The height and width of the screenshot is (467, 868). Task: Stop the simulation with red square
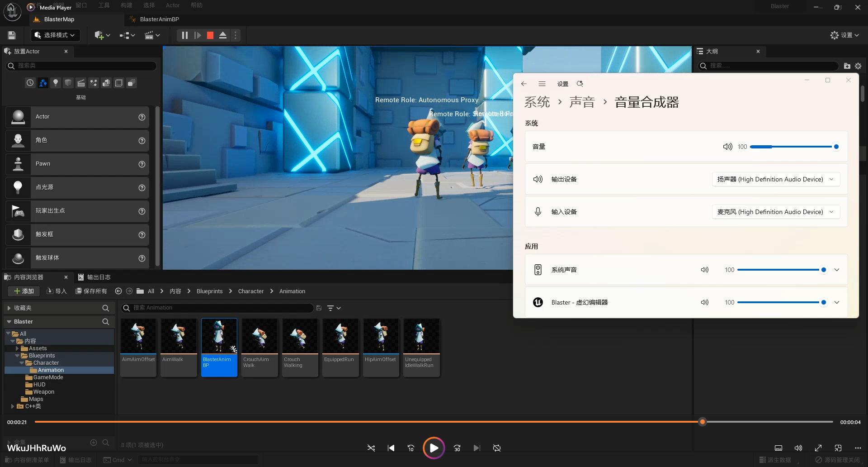pos(210,35)
